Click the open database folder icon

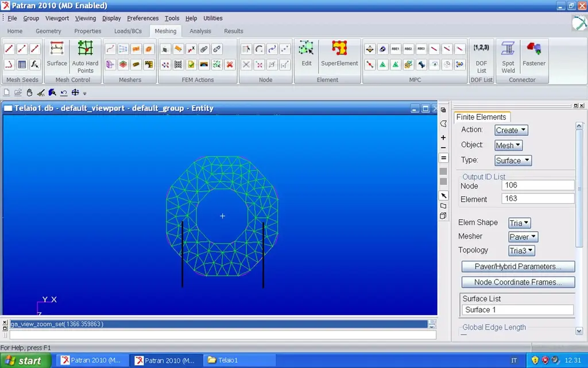[x=18, y=93]
